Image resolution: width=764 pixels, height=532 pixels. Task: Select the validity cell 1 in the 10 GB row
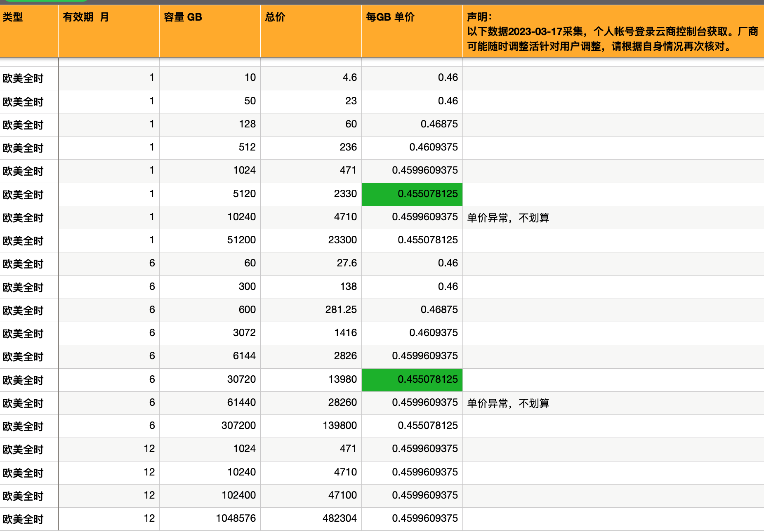pos(109,78)
